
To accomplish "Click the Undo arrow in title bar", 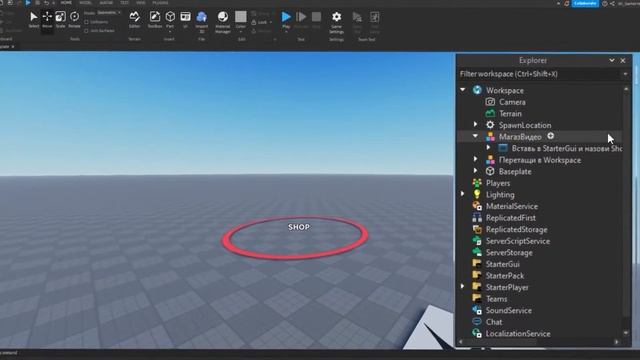I will 46,3.
